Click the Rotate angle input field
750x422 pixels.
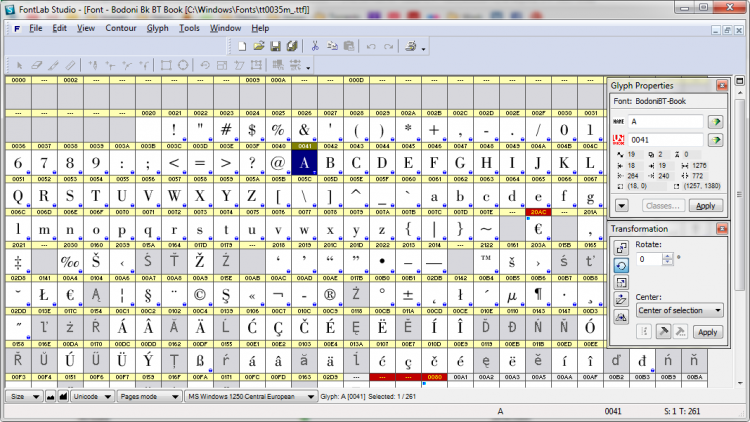tap(649, 259)
